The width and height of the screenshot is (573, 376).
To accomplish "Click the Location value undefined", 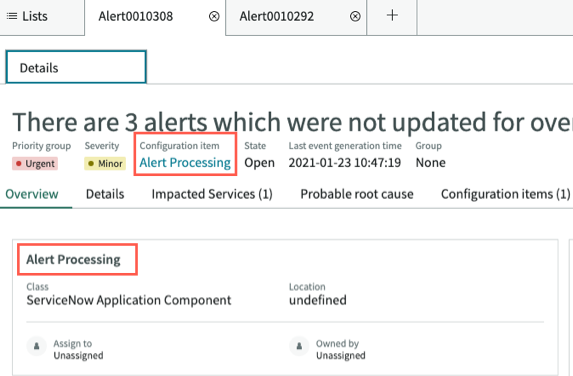I will point(318,300).
